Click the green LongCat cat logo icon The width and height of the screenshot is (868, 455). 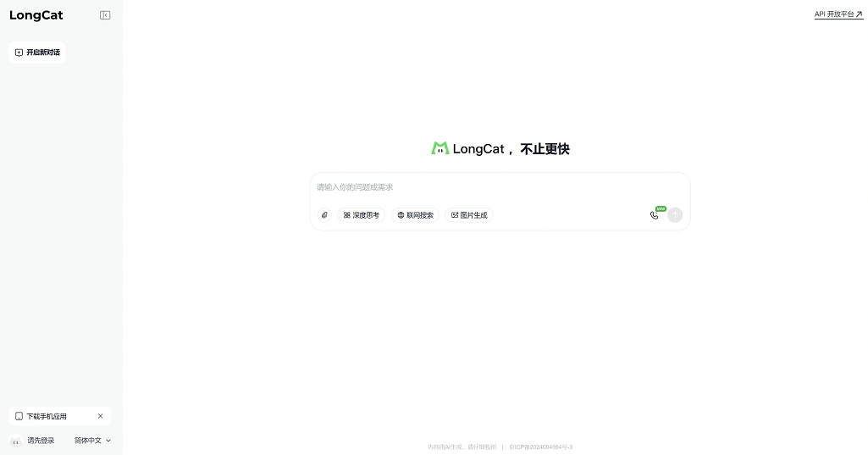pos(440,148)
